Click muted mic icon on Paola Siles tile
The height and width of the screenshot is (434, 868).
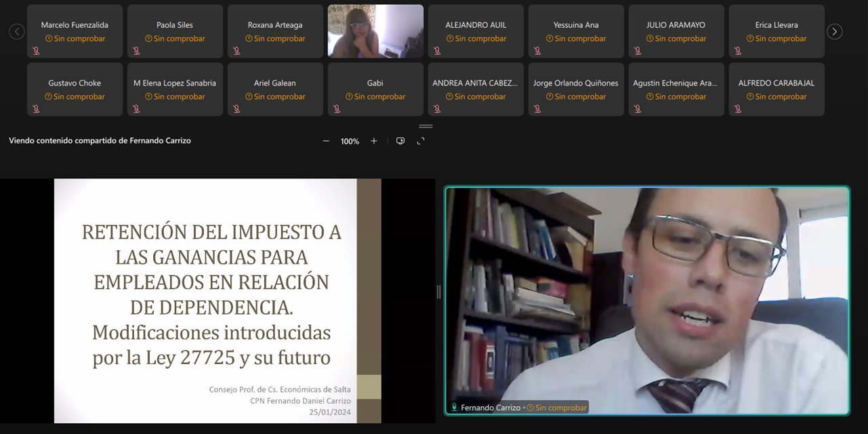click(x=136, y=51)
